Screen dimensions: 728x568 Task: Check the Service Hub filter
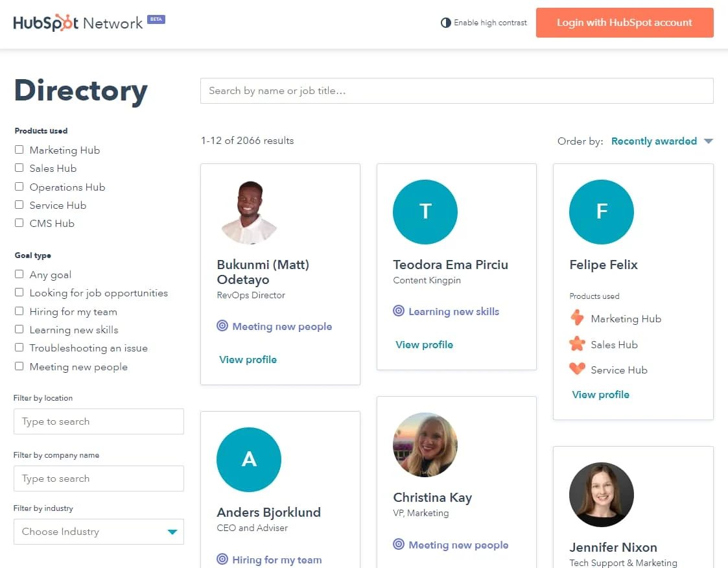point(19,204)
